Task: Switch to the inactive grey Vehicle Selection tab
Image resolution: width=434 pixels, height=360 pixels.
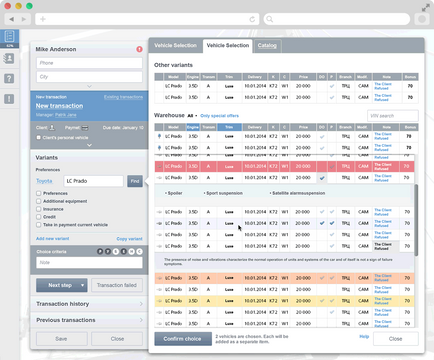Action: 175,45
